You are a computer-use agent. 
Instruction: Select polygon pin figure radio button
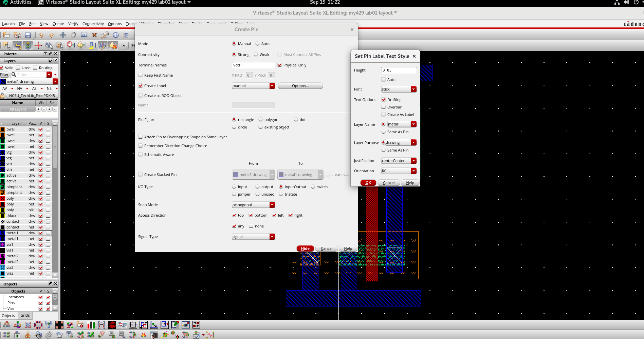click(261, 120)
